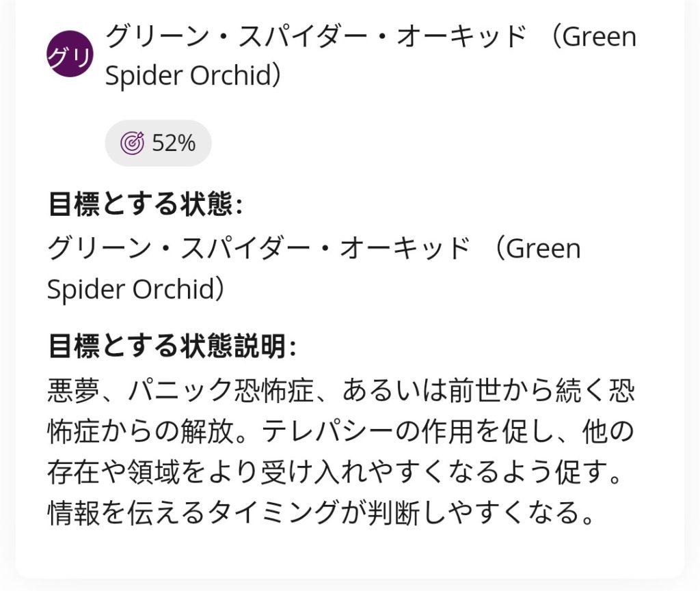Click グリーン・スパイダー・オーキッド under 目標とする状態

tap(259, 248)
